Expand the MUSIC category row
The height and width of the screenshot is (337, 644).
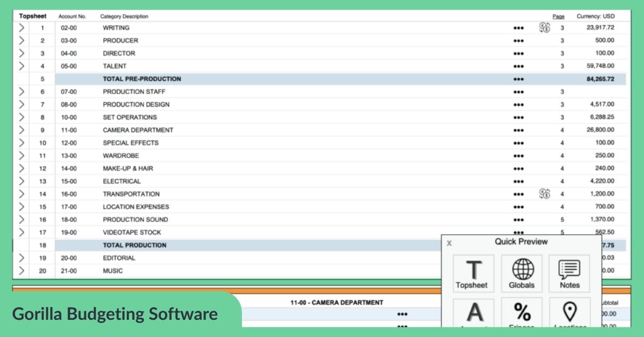click(21, 271)
